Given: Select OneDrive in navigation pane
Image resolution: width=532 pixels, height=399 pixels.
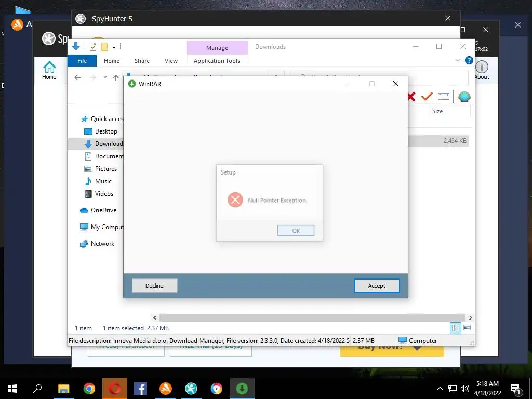Looking at the screenshot, I should pyautogui.click(x=98, y=210).
